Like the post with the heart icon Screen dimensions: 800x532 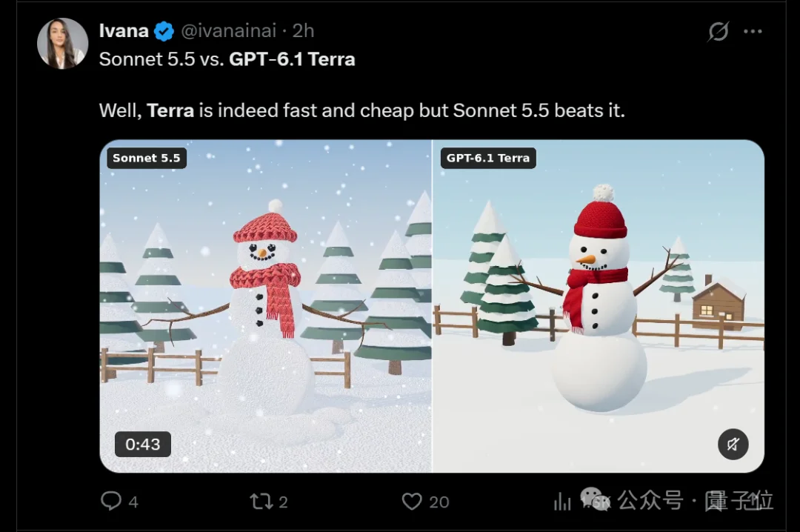(x=412, y=502)
